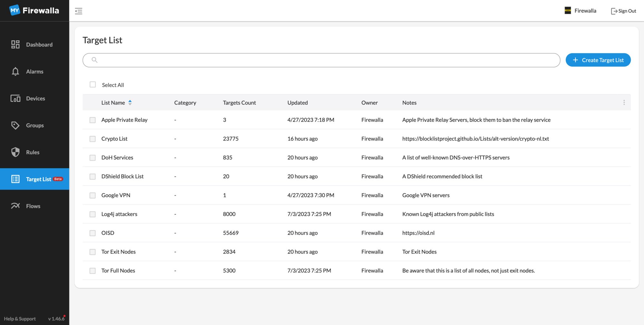Open Devices in the sidebar
644x325 pixels.
34,98
